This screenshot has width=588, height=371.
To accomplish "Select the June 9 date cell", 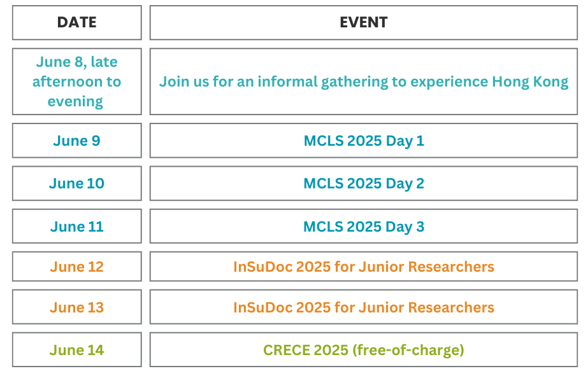I will pos(76,141).
